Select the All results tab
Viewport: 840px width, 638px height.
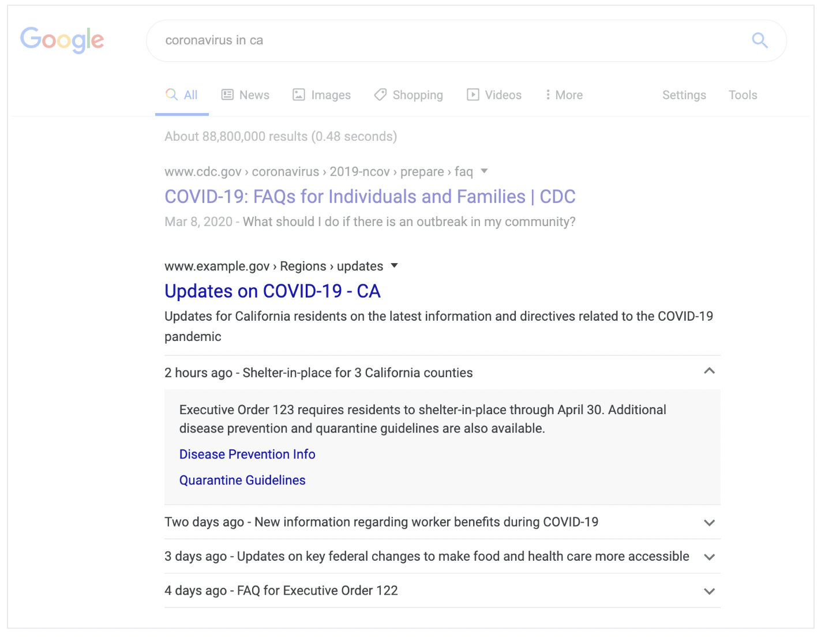tap(182, 95)
